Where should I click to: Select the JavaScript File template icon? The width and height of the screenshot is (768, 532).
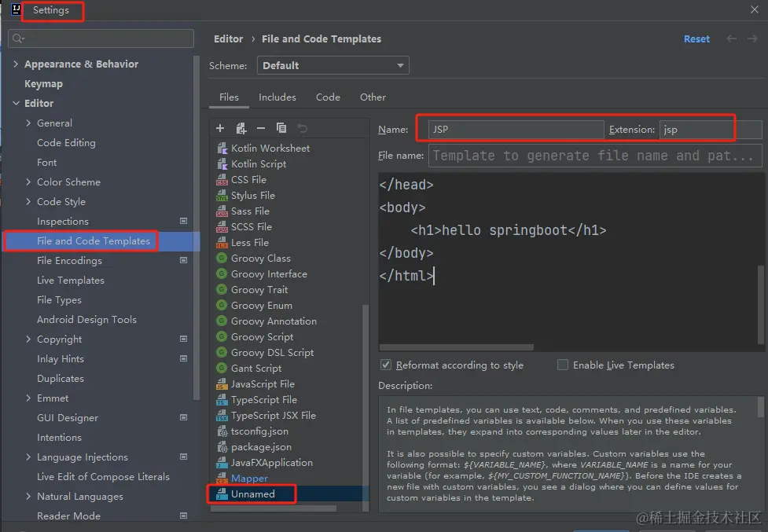(222, 383)
